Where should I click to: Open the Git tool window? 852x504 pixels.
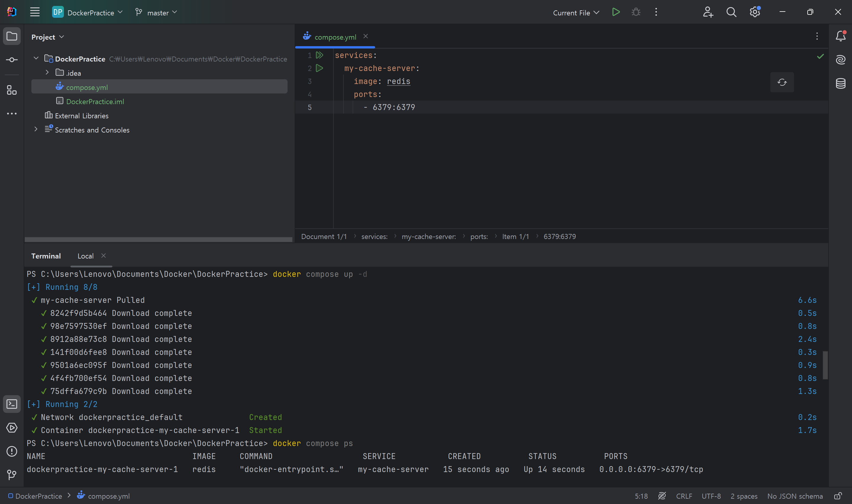tap(12, 475)
